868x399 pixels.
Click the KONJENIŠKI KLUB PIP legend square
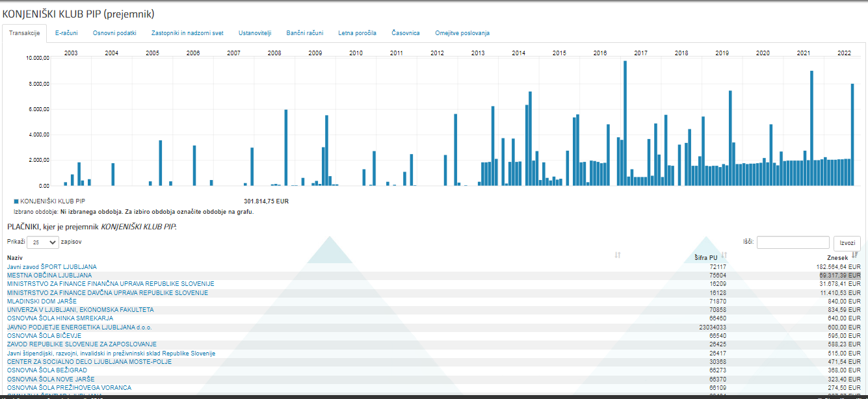tap(16, 201)
